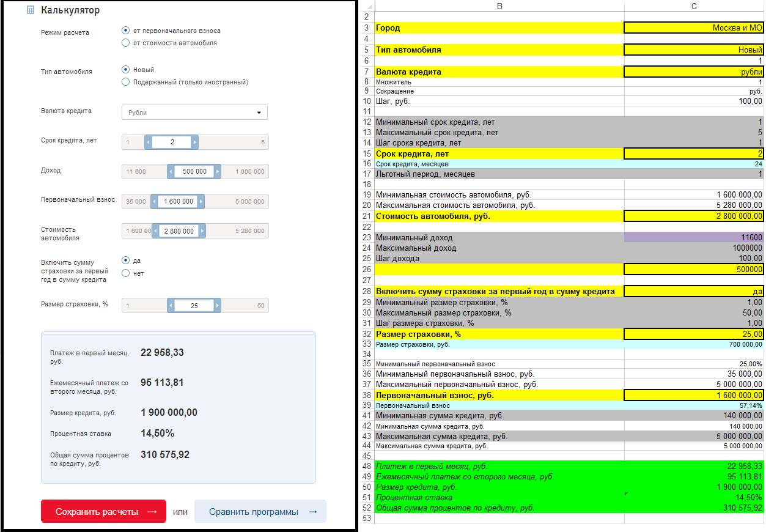Screen dimensions: 766x532
Task: Click 'Сравнить программы' button
Action: click(x=260, y=511)
